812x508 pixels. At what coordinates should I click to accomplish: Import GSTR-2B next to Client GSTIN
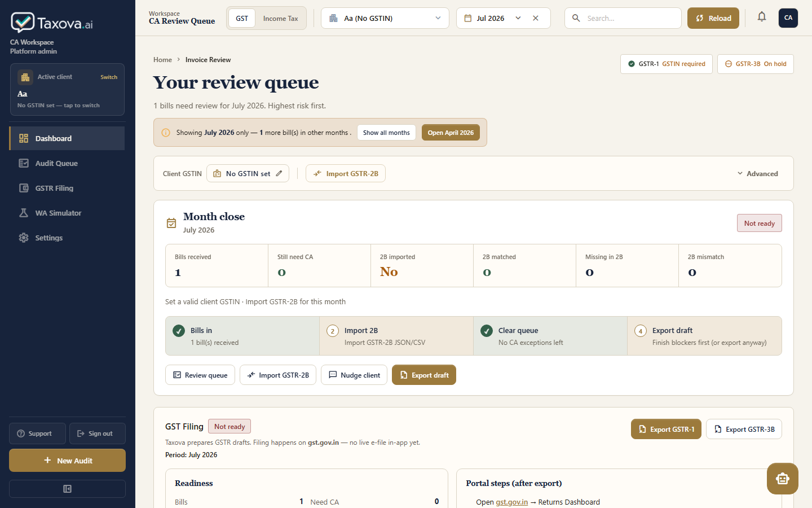tap(346, 173)
